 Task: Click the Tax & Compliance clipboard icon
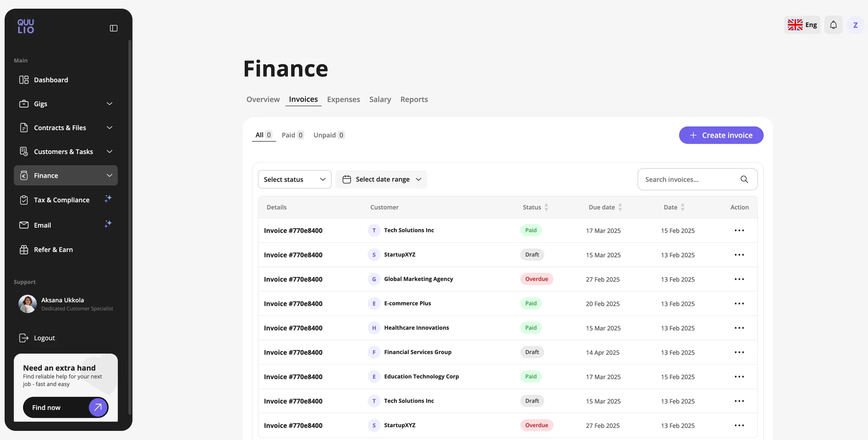click(x=24, y=200)
